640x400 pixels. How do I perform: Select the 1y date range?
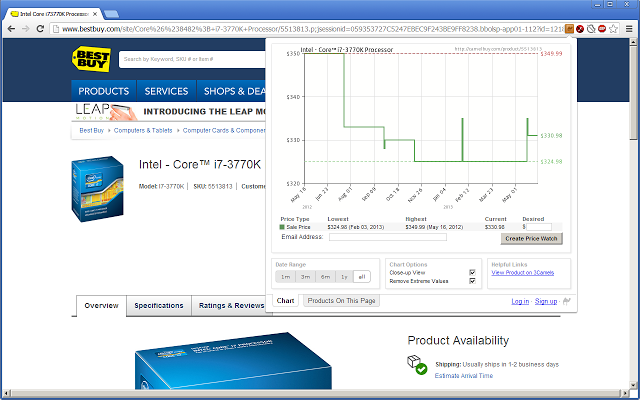pos(344,277)
